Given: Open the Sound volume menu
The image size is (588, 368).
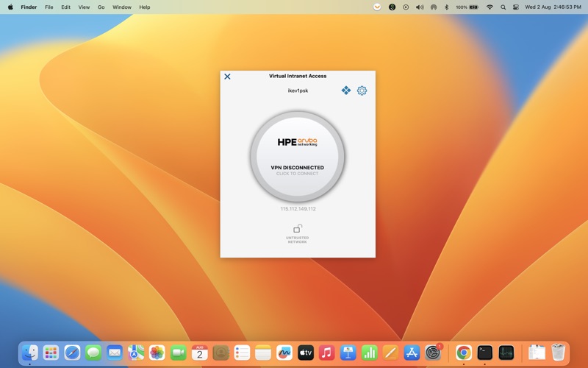Looking at the screenshot, I should (x=420, y=7).
